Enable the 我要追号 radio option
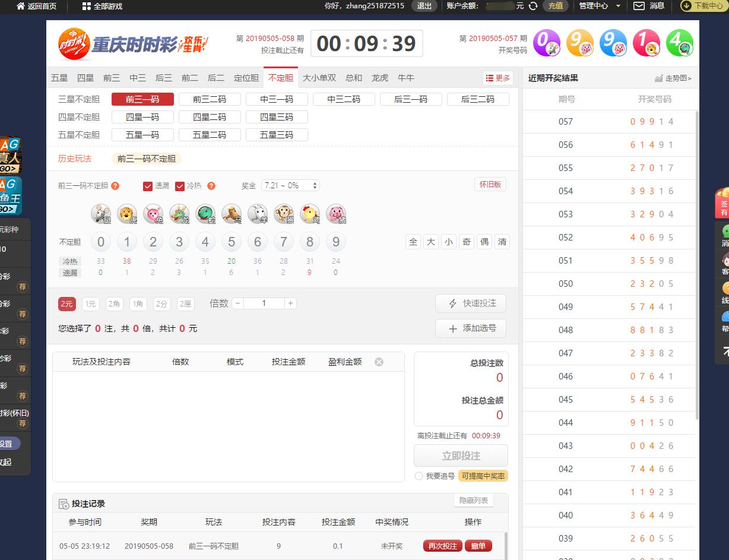This screenshot has height=560, width=729. [419, 476]
